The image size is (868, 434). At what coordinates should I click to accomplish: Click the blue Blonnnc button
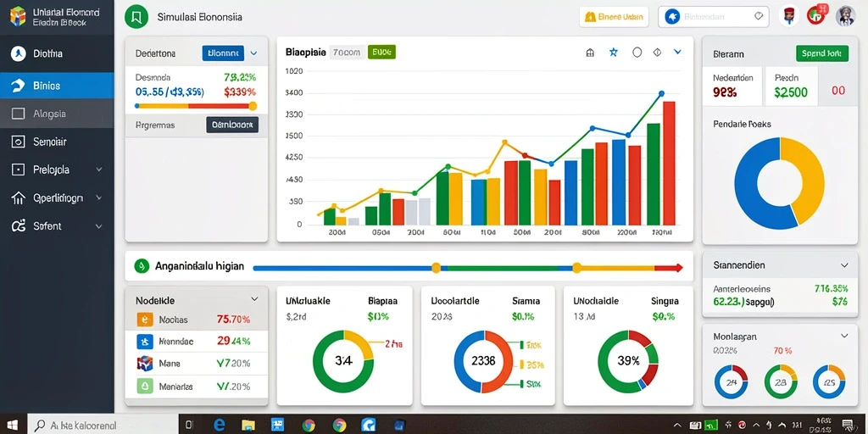coord(223,53)
